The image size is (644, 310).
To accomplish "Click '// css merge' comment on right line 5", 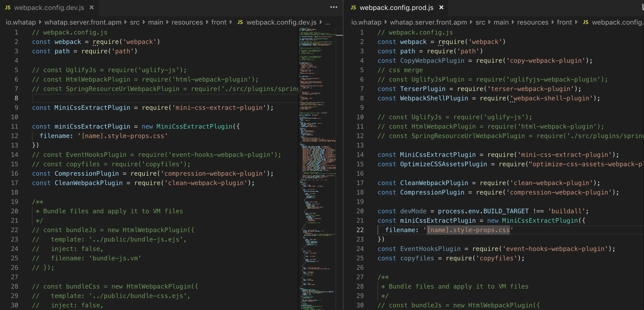I will point(400,70).
